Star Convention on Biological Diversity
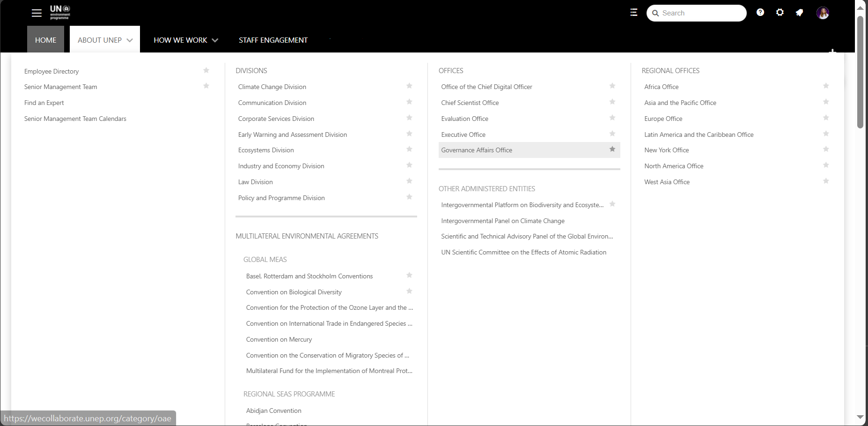The width and height of the screenshot is (868, 426). pyautogui.click(x=409, y=291)
